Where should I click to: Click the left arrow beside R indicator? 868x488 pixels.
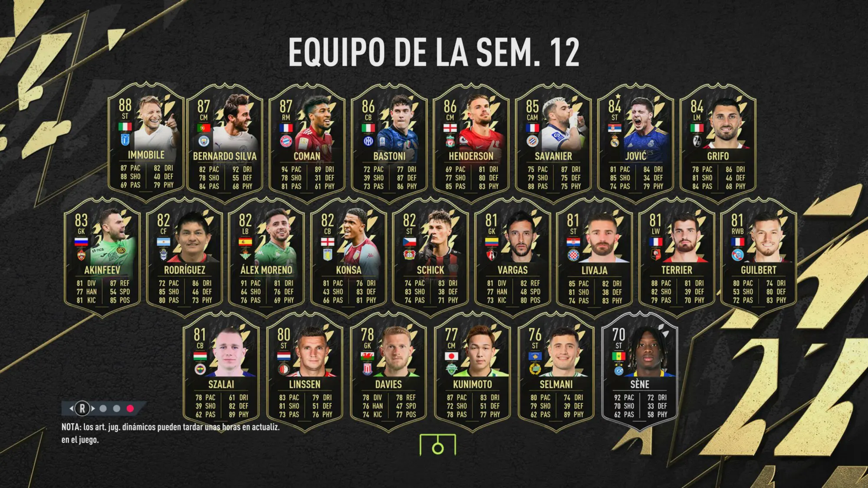pyautogui.click(x=72, y=408)
